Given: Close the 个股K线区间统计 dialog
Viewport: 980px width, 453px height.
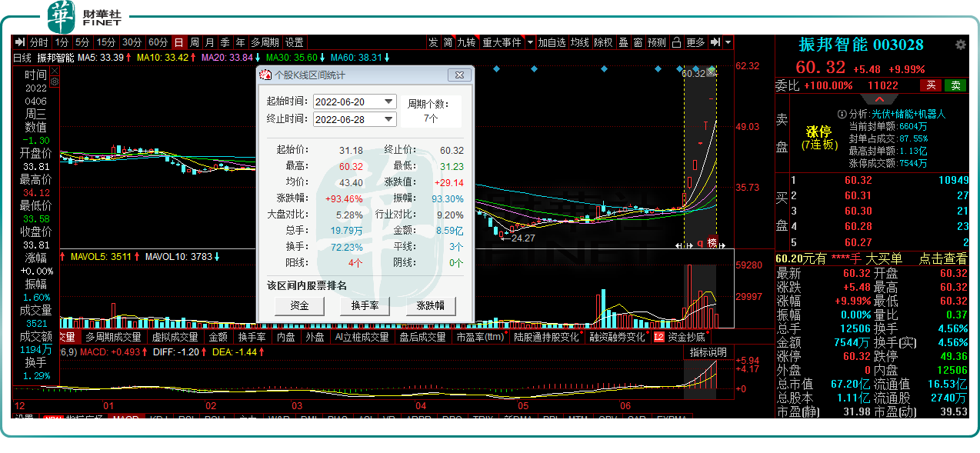Looking at the screenshot, I should point(459,75).
